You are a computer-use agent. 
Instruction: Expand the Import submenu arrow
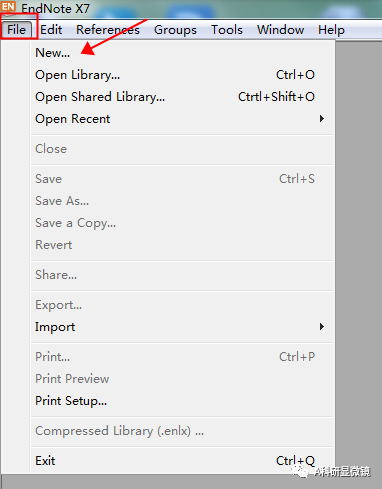tap(322, 327)
